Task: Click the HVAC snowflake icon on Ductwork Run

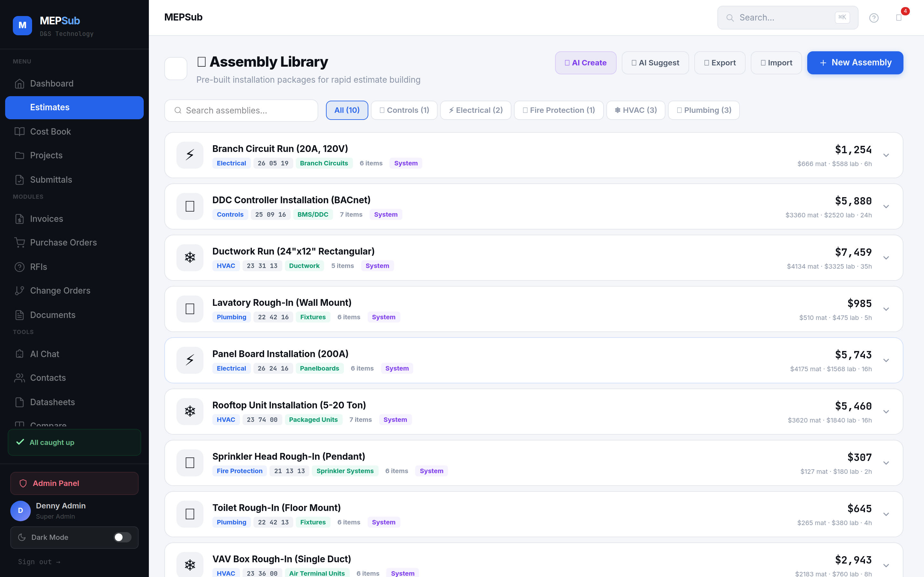Action: pos(190,257)
